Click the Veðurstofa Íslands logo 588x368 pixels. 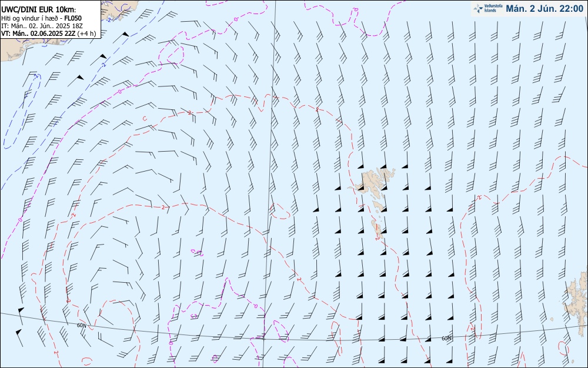pyautogui.click(x=488, y=8)
